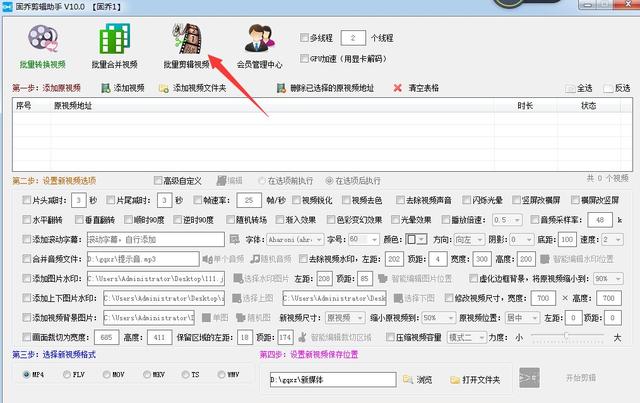Select the MP4 output format
The image size is (640, 403).
(26, 373)
